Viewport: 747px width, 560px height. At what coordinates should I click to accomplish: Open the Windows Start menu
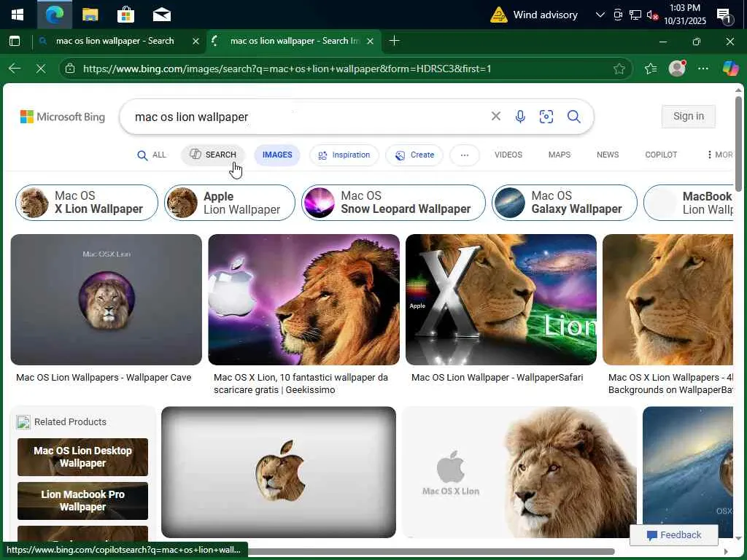pyautogui.click(x=18, y=15)
